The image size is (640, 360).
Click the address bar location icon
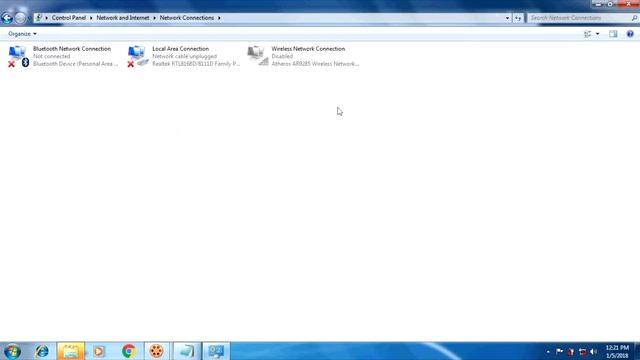38,18
